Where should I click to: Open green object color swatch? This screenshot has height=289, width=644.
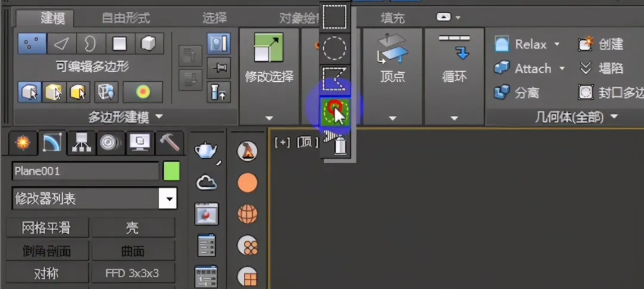172,171
